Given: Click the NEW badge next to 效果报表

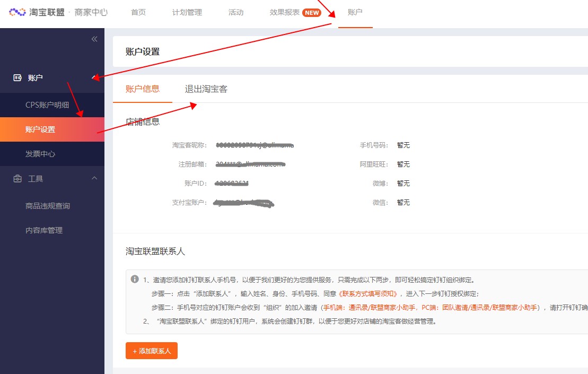Looking at the screenshot, I should pyautogui.click(x=312, y=13).
